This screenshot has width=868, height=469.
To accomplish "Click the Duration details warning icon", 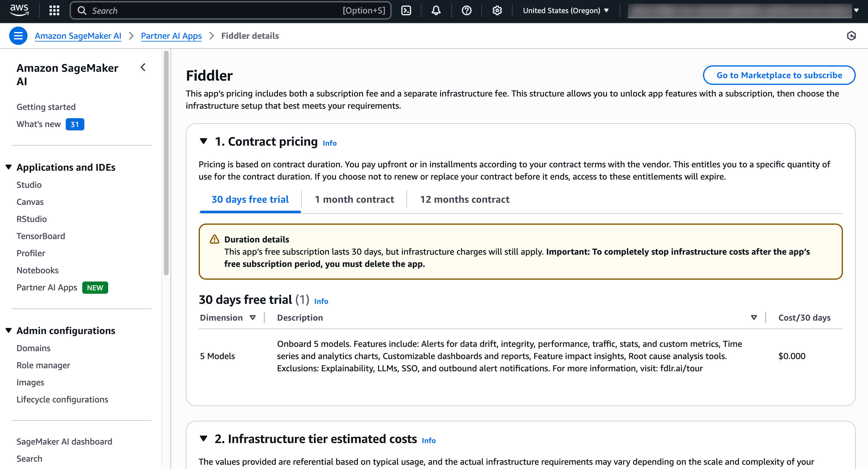I will tap(214, 239).
